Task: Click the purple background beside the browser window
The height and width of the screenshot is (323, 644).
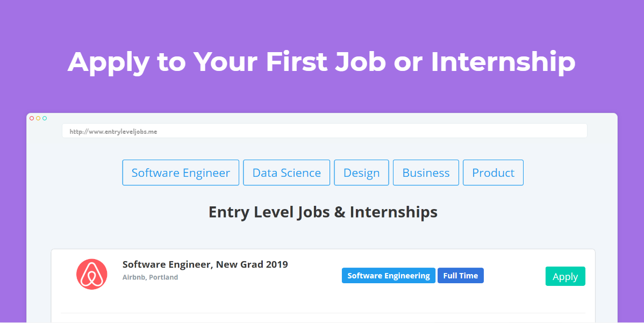Action: point(13,215)
